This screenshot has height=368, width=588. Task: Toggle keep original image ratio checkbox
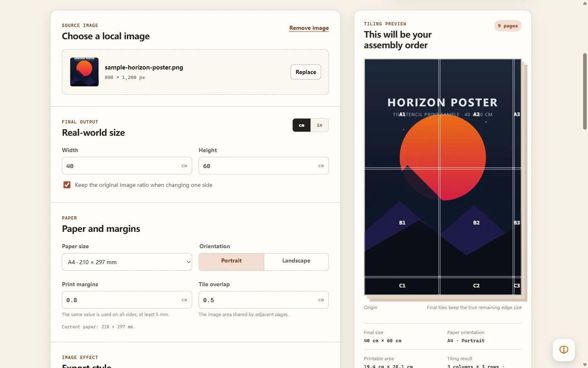click(67, 185)
